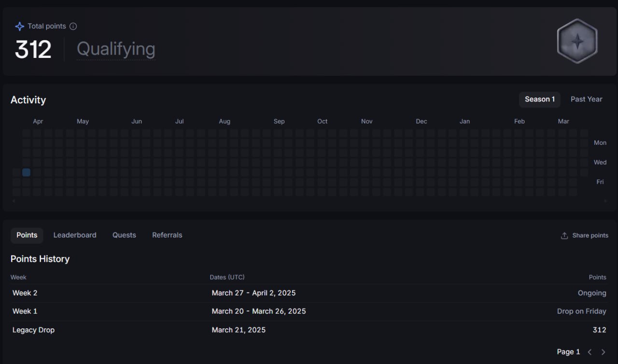Click the Week column header
The height and width of the screenshot is (364, 618).
coord(18,277)
